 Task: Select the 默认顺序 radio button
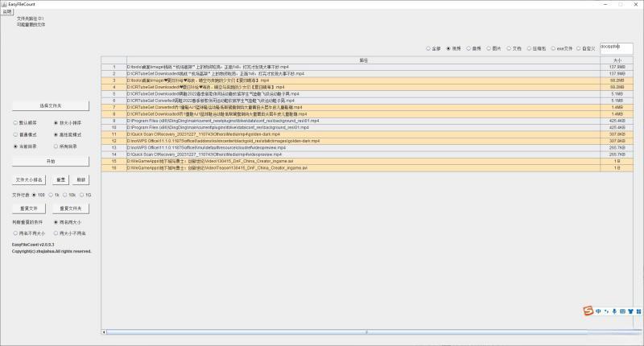click(25, 123)
